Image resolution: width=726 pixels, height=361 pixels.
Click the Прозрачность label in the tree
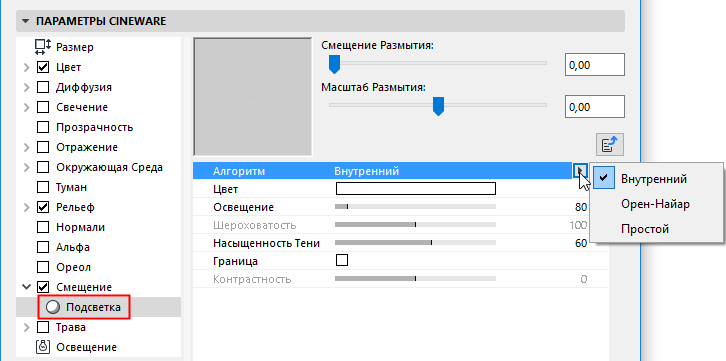[94, 127]
